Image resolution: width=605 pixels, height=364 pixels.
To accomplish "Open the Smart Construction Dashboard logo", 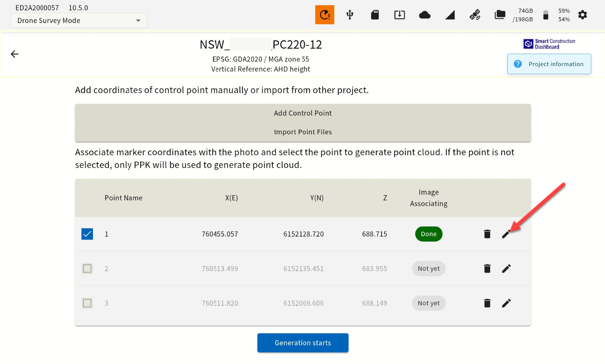I will click(x=549, y=44).
